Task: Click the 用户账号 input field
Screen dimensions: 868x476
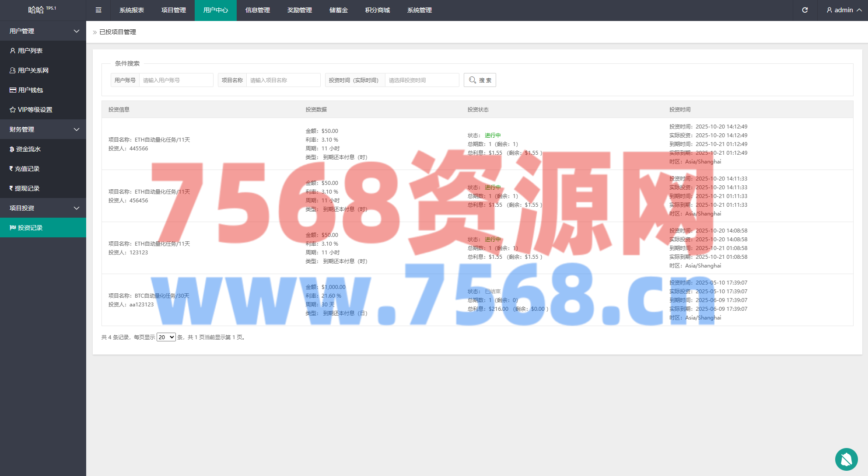Action: pos(176,80)
